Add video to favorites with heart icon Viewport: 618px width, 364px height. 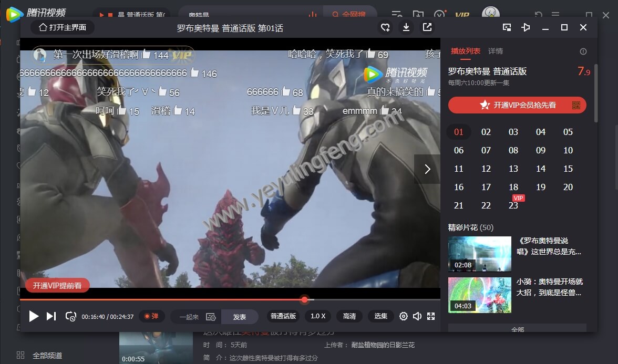385,27
